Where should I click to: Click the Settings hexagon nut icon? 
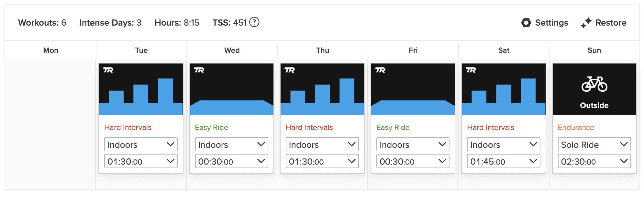(526, 23)
